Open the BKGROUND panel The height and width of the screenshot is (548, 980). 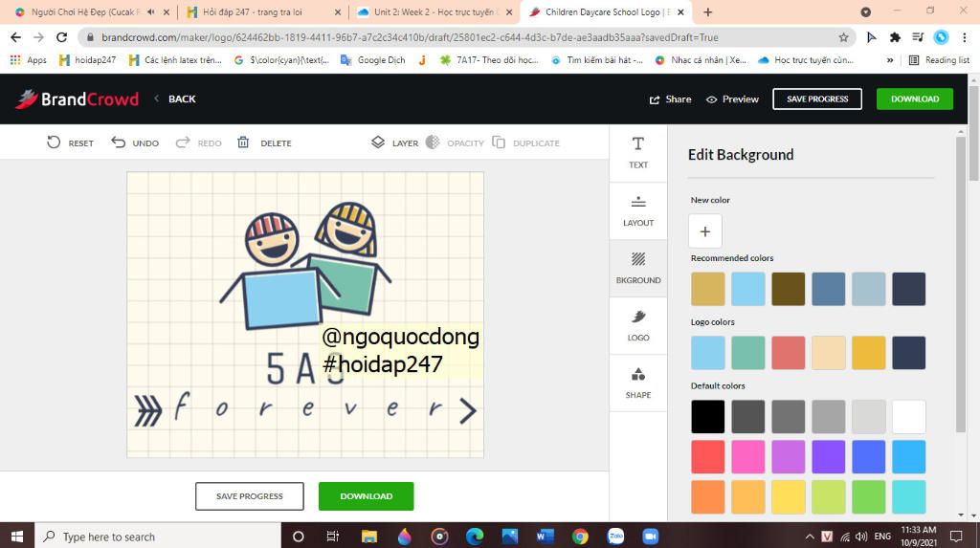point(638,268)
